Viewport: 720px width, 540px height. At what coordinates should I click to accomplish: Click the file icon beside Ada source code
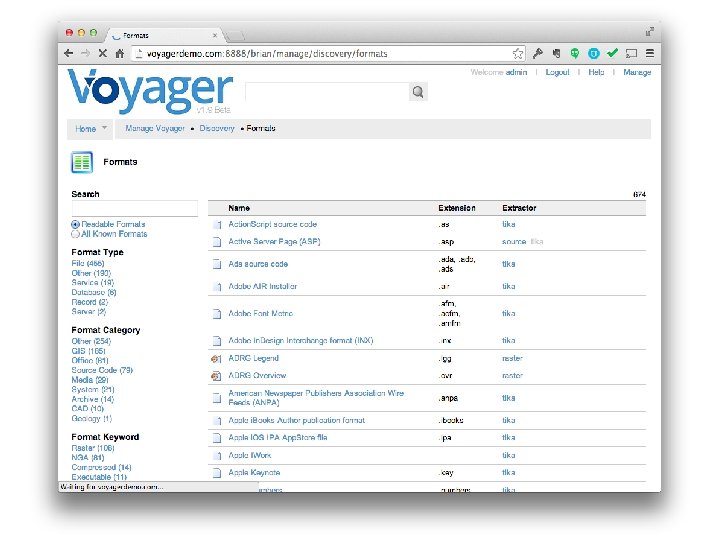(217, 264)
